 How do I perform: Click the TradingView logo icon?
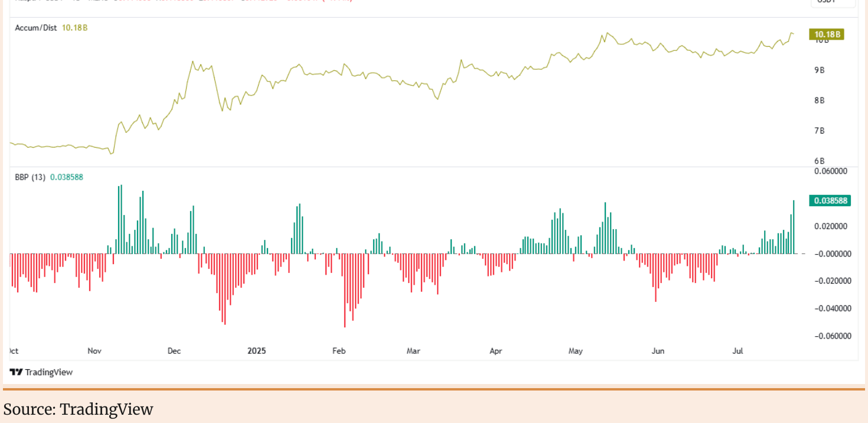click(16, 372)
